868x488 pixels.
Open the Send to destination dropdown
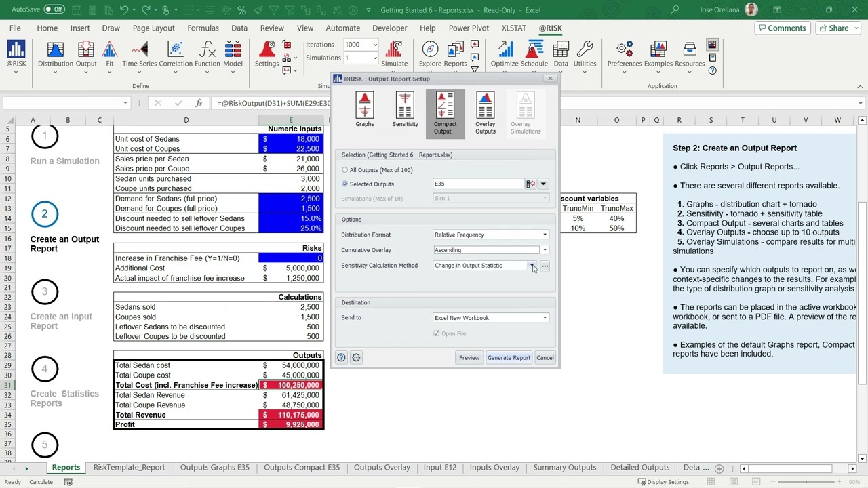(x=545, y=318)
